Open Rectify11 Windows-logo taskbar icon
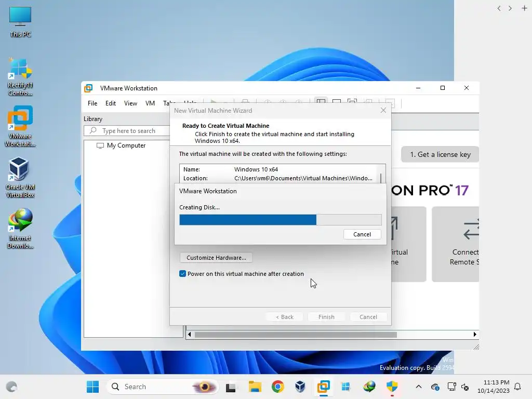Screen dimensions: 532x399 345,387
